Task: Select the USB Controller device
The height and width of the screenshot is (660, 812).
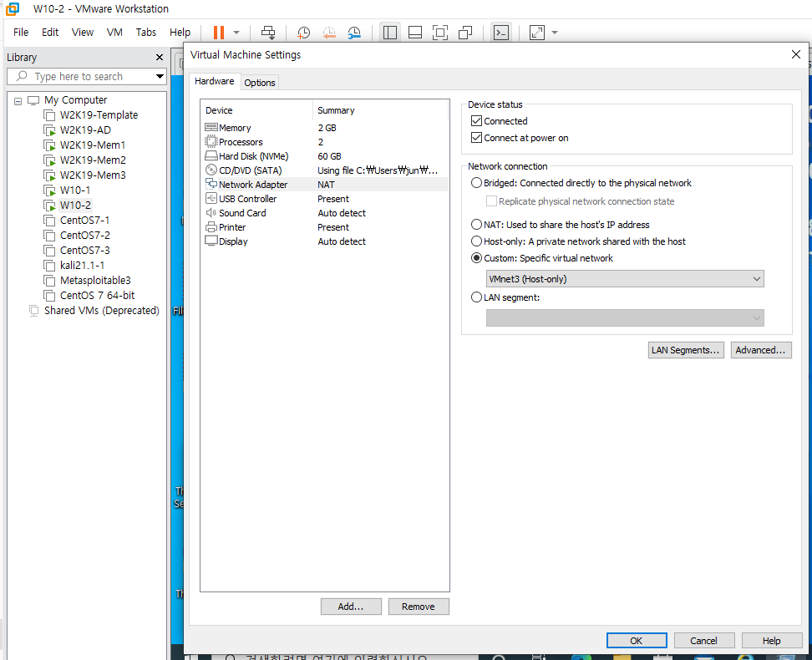Action: tap(325, 199)
